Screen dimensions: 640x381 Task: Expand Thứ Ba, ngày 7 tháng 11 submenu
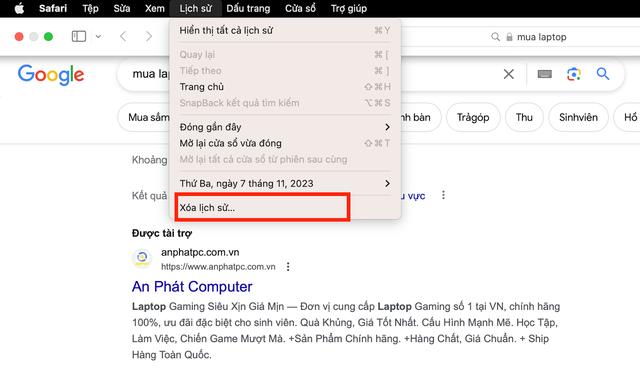click(x=285, y=183)
